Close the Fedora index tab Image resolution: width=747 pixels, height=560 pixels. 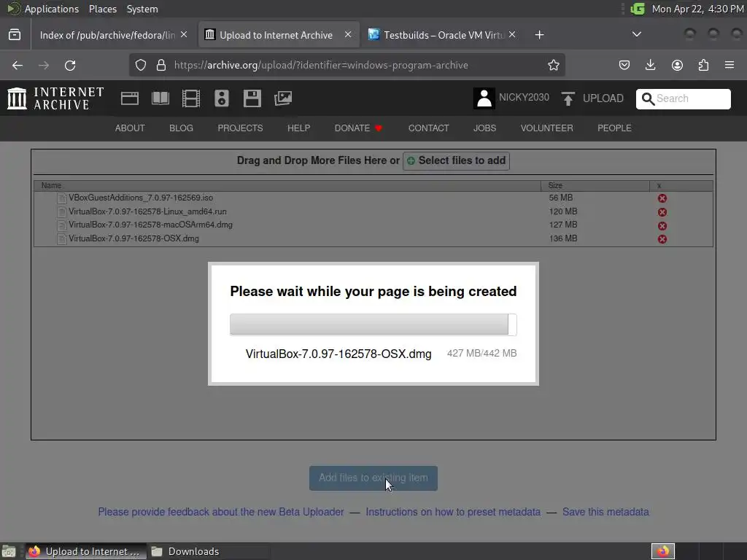coord(184,35)
